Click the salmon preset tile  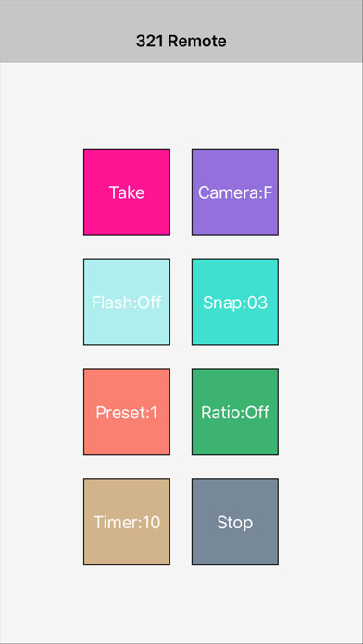(127, 412)
